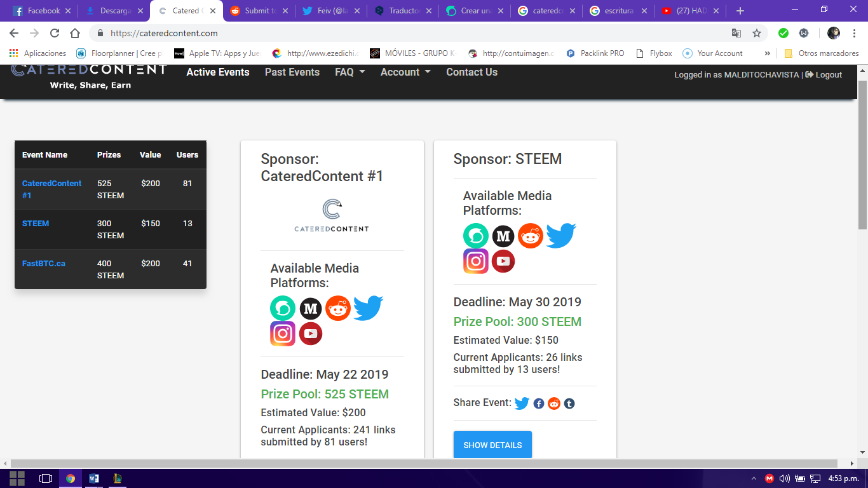Click the Chrome taskbar icon
This screenshot has width=868, height=488.
(x=71, y=478)
